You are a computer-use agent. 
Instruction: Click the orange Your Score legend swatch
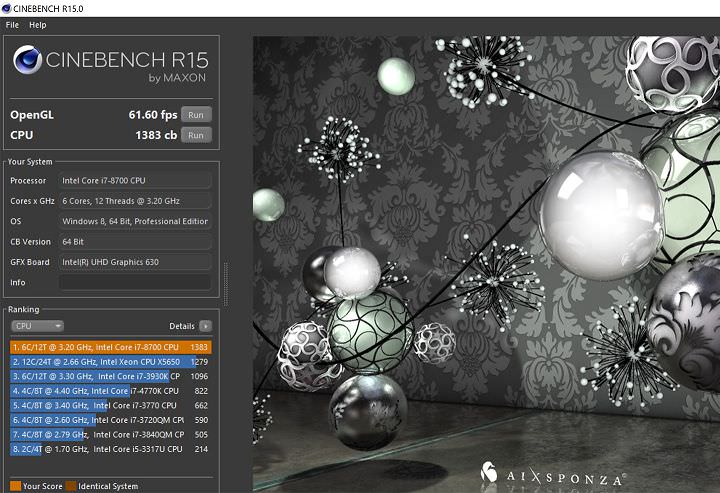tap(14, 487)
